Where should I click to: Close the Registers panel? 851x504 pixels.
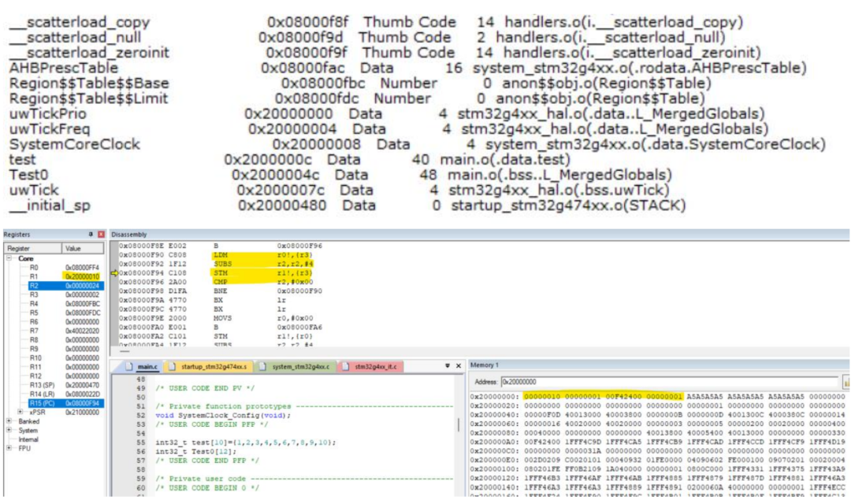coord(101,235)
